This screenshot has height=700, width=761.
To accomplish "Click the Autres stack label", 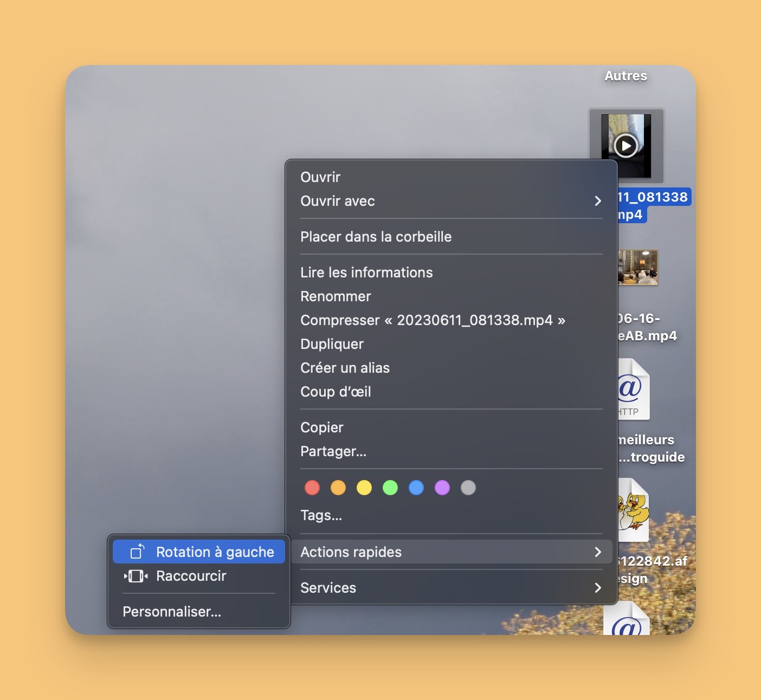I will point(626,76).
